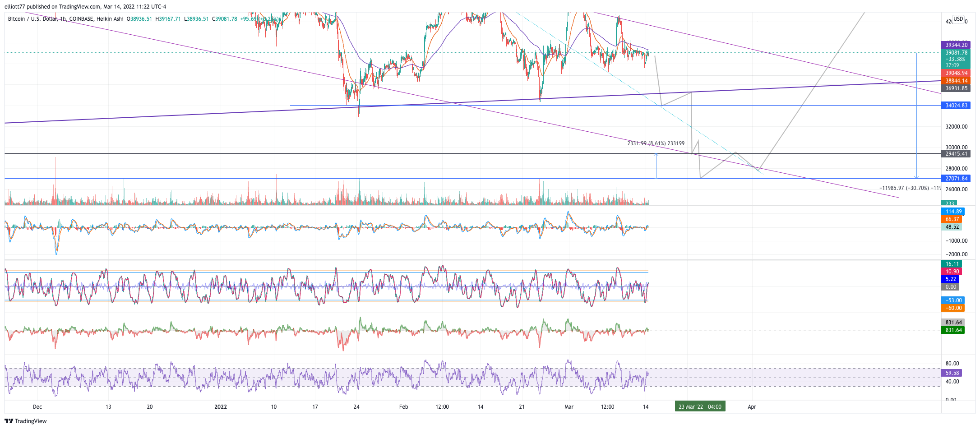Click the -11985.97 (-30.70%) measurement label
Screen dimensions: 980x429
(910, 188)
